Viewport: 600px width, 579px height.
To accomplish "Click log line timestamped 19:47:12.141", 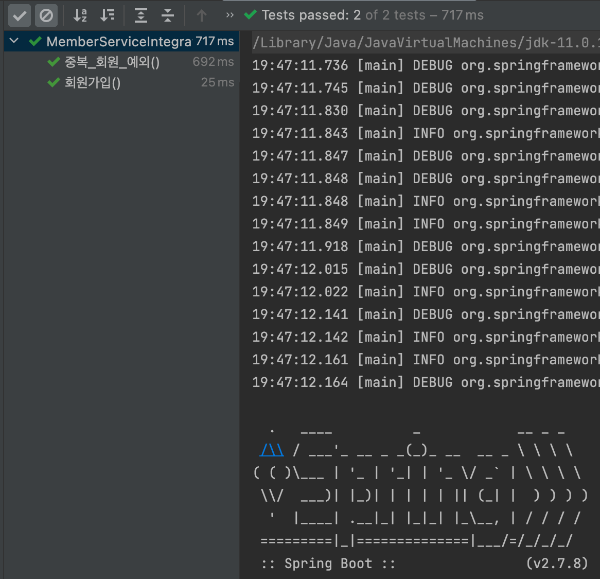I will (x=426, y=314).
